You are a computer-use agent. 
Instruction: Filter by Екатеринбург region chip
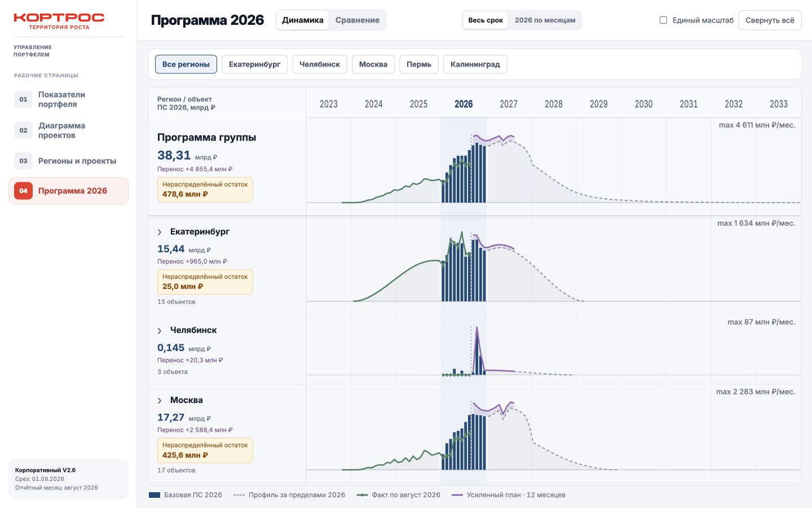[255, 64]
